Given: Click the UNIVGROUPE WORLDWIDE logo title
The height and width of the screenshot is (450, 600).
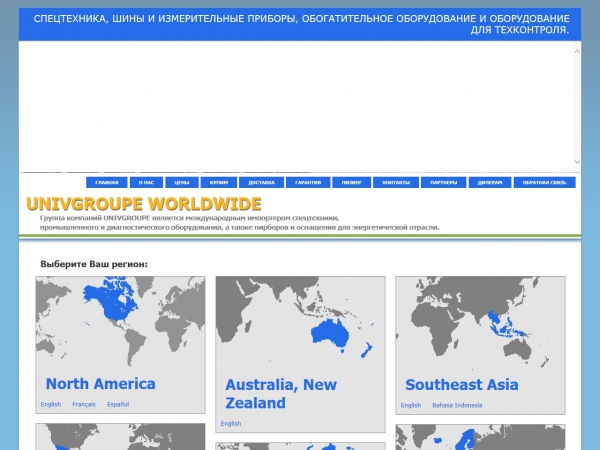Looking at the screenshot, I should pos(144,204).
